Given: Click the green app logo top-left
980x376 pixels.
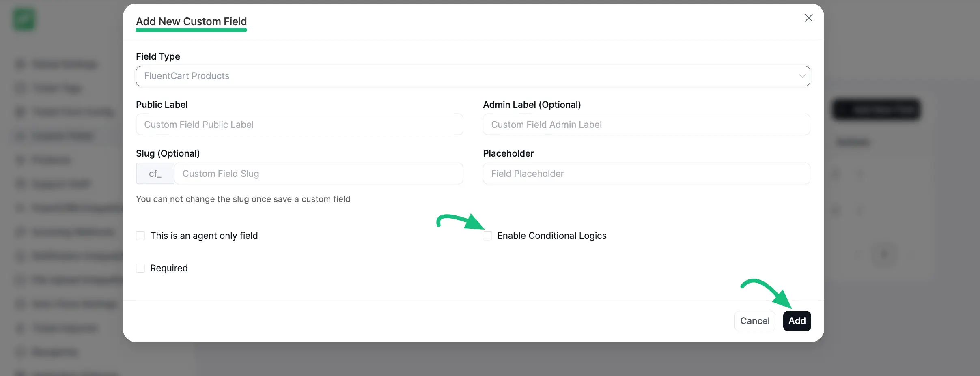Looking at the screenshot, I should click(x=24, y=19).
